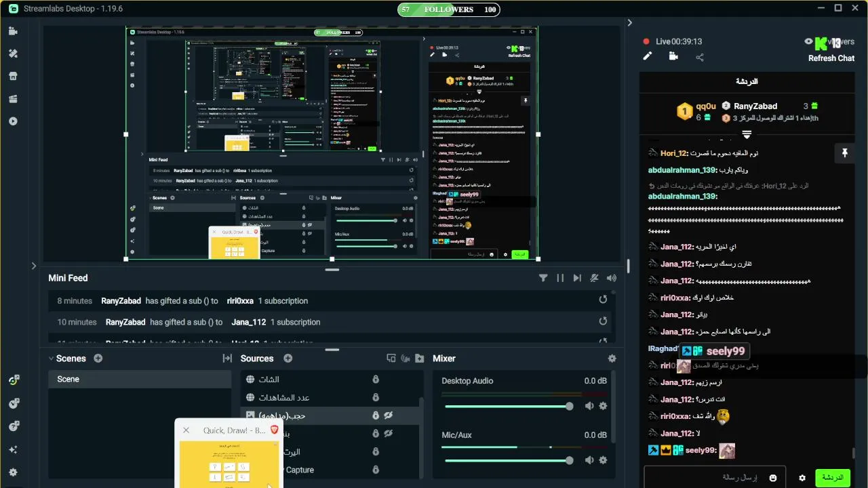Add a source folder icon in Sources header

[x=420, y=359]
